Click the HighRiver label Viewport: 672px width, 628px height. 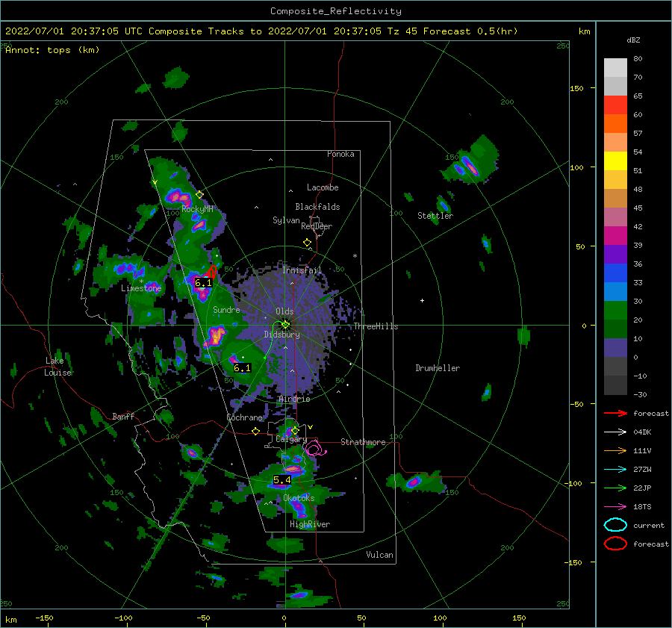[x=310, y=524]
